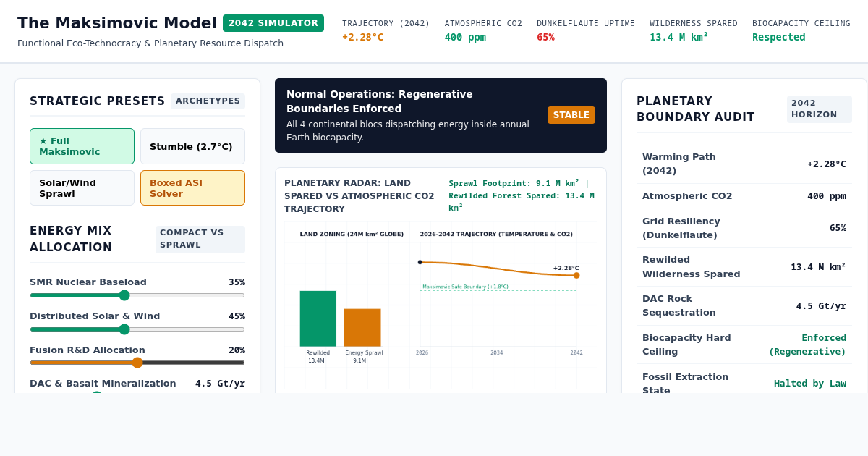
Task: Click the orange 2042 trajectory endpoint marker
Action: (576, 275)
